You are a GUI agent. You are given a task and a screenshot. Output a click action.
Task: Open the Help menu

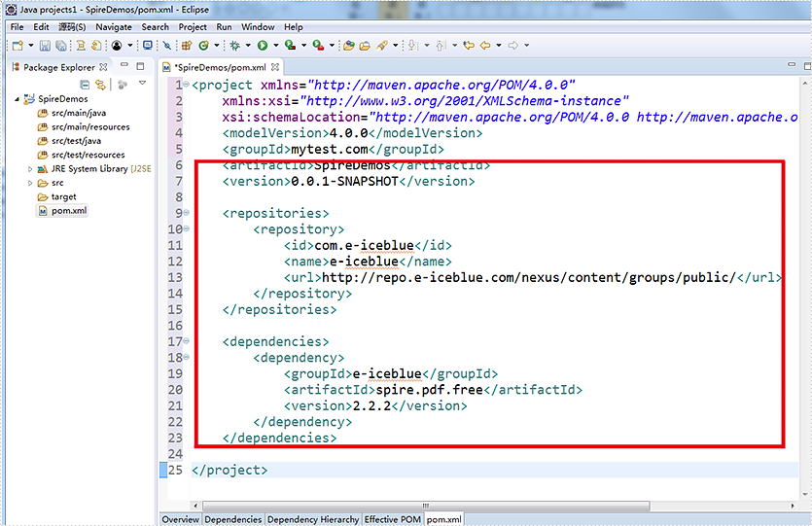click(x=293, y=27)
